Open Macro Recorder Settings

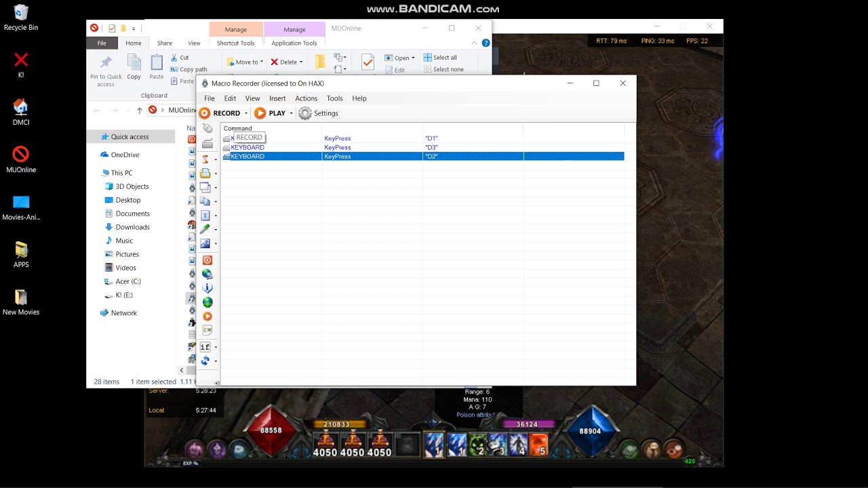click(x=319, y=113)
